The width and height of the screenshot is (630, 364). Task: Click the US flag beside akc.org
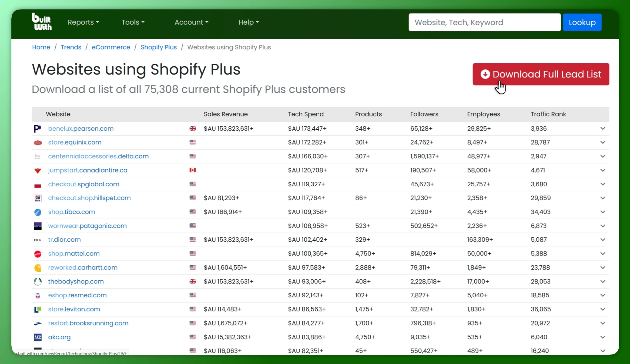(193, 337)
